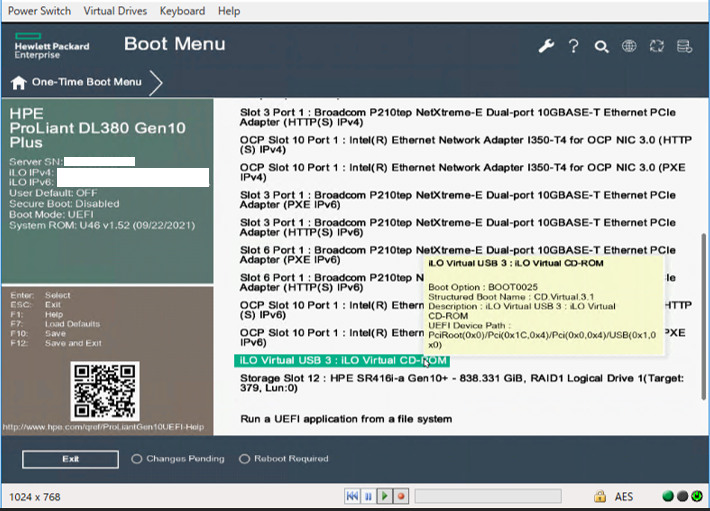This screenshot has width=710, height=511.
Task: Select Slot 3 Port 1 Broadcom HTTP(S) IPv4
Action: click(457, 117)
